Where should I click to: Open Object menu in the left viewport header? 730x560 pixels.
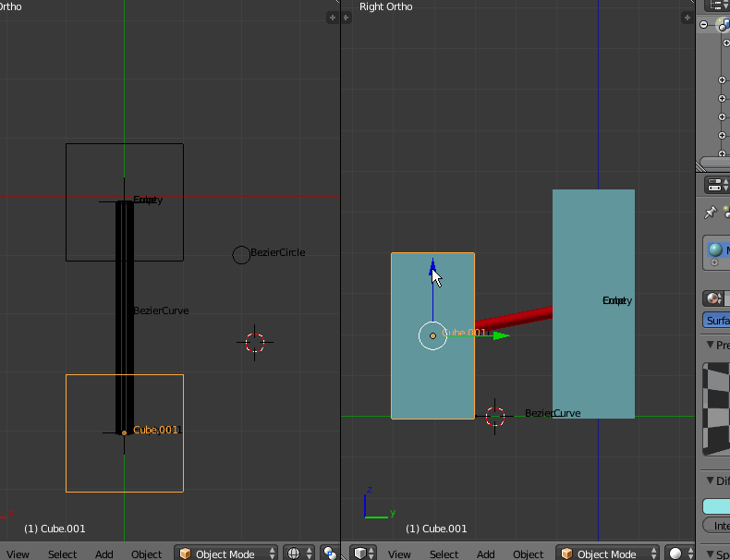click(x=147, y=554)
